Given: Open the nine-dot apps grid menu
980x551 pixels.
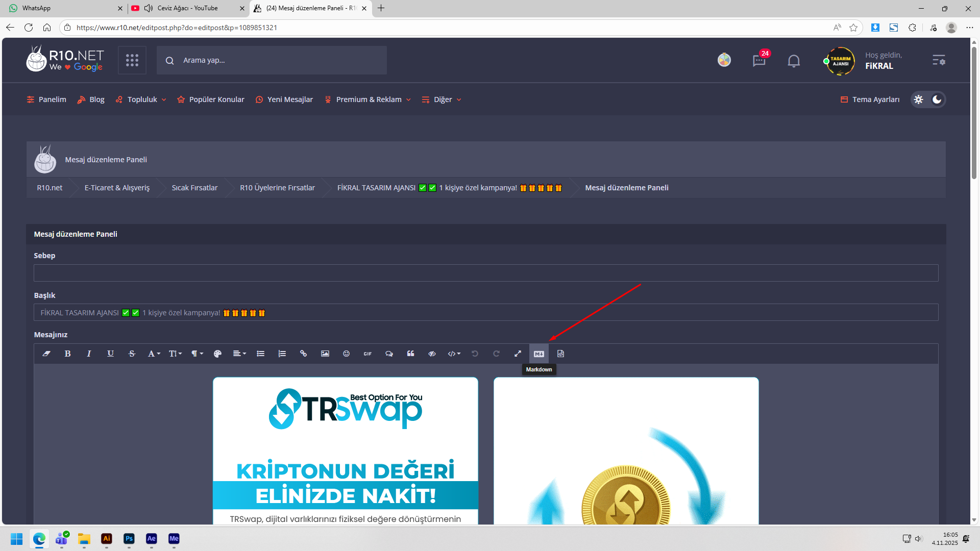Looking at the screenshot, I should tap(132, 60).
